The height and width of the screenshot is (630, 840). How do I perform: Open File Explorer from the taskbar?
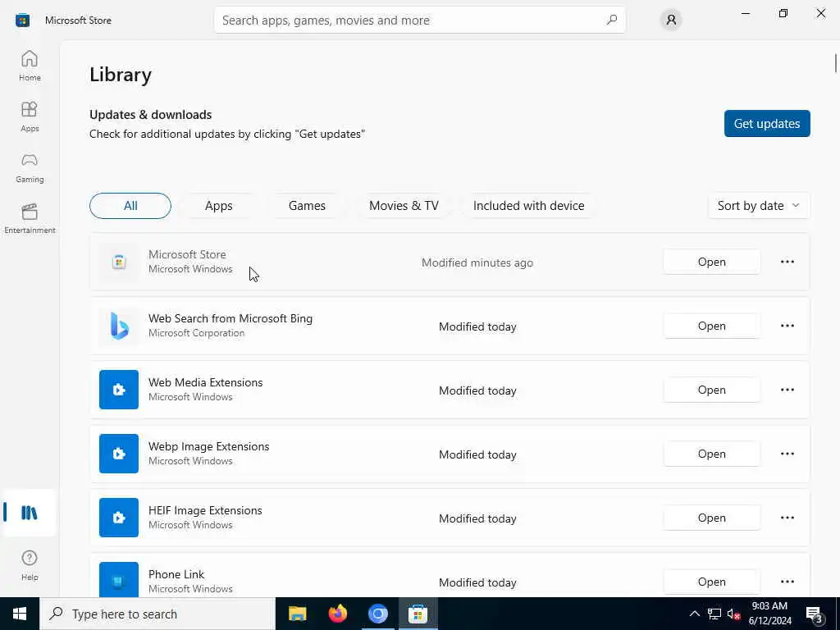tap(297, 614)
